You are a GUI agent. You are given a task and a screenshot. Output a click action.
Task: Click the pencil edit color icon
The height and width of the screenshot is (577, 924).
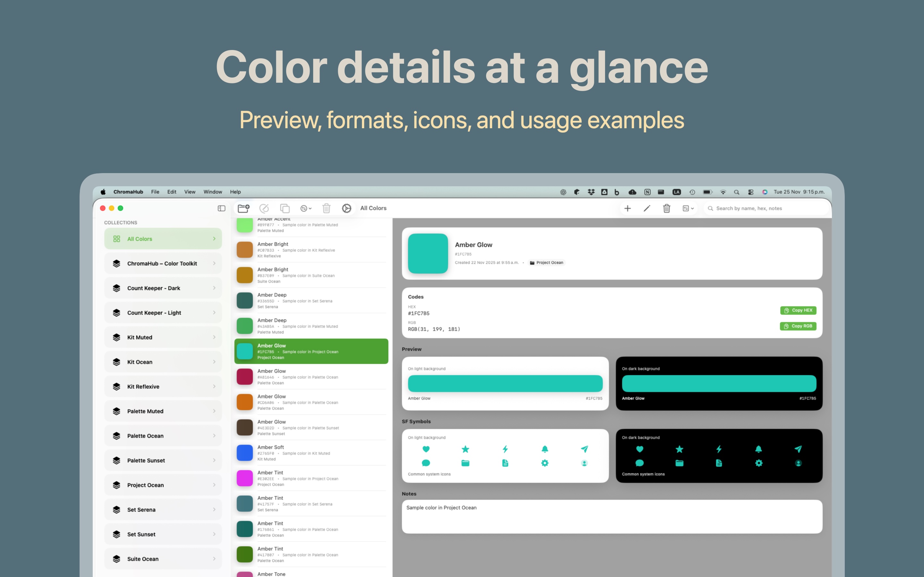tap(647, 208)
